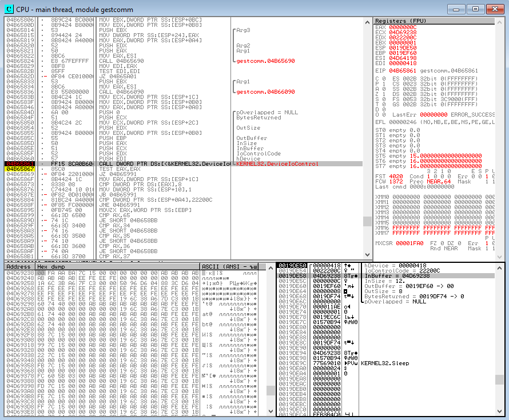This screenshot has height=420, width=509.
Task: Click the hex dump pane scroll down arrow
Action: tap(271, 411)
